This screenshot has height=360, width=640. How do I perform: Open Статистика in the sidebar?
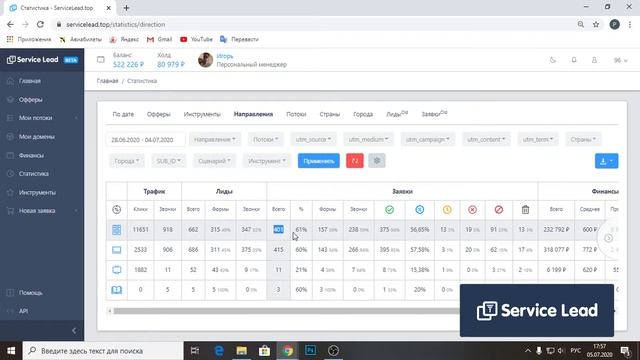[33, 174]
